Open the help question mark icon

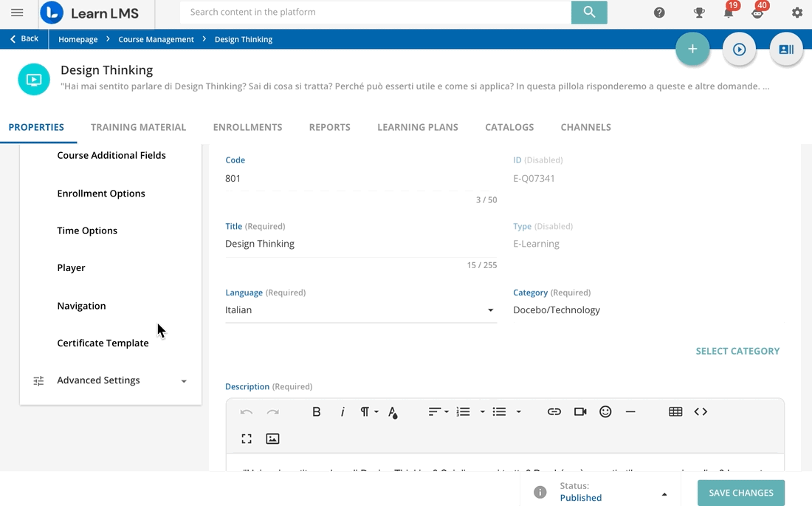point(659,13)
